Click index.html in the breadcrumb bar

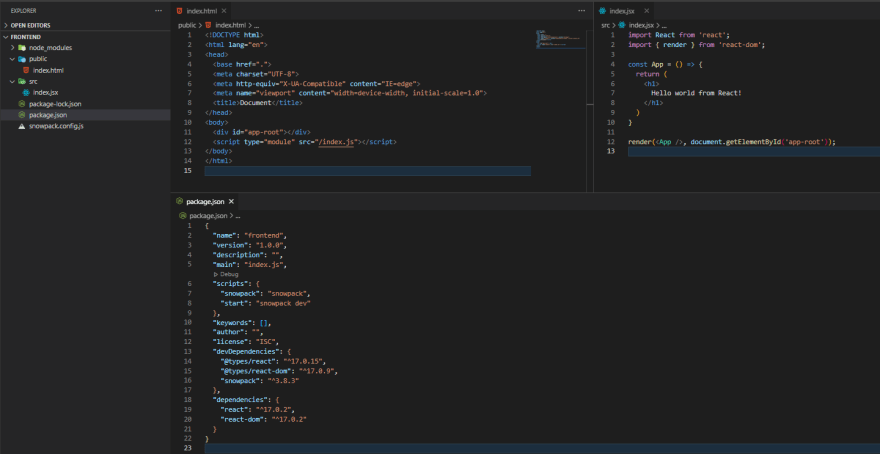pyautogui.click(x=231, y=25)
